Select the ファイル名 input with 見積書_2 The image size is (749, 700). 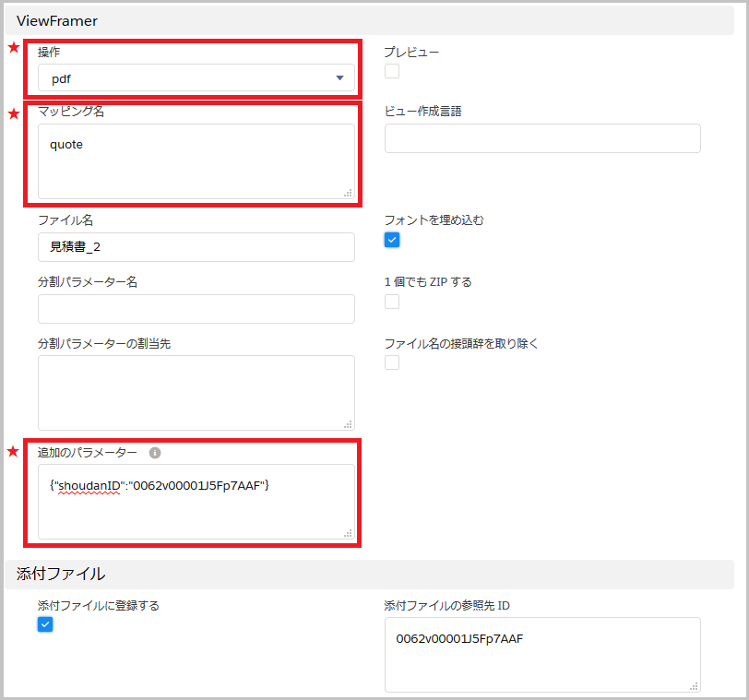(x=196, y=247)
